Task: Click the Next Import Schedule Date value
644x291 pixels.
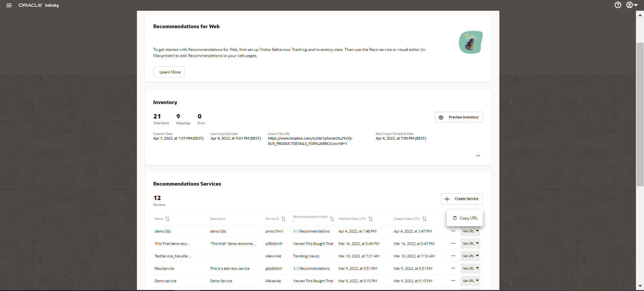Action: (401, 138)
